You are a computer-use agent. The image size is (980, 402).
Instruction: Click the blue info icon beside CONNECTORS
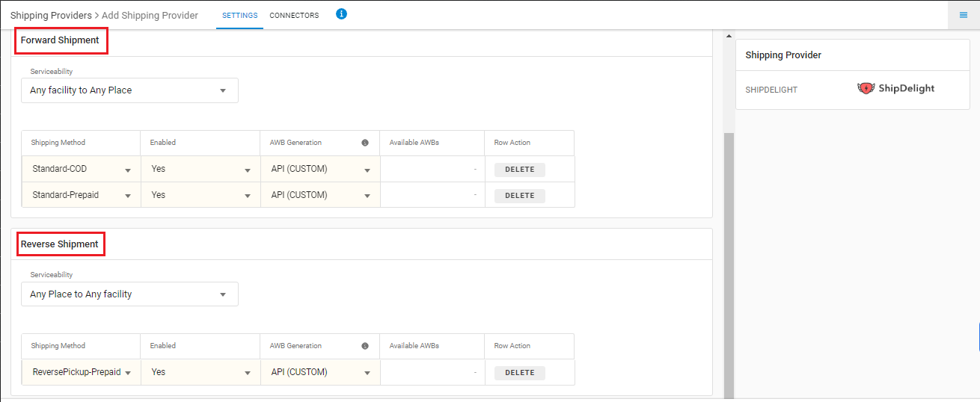click(x=341, y=13)
